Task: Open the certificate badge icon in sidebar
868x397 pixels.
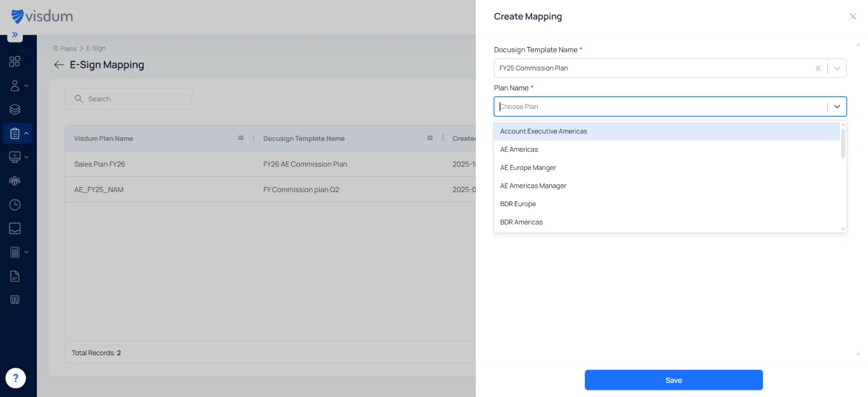Action: 15,300
